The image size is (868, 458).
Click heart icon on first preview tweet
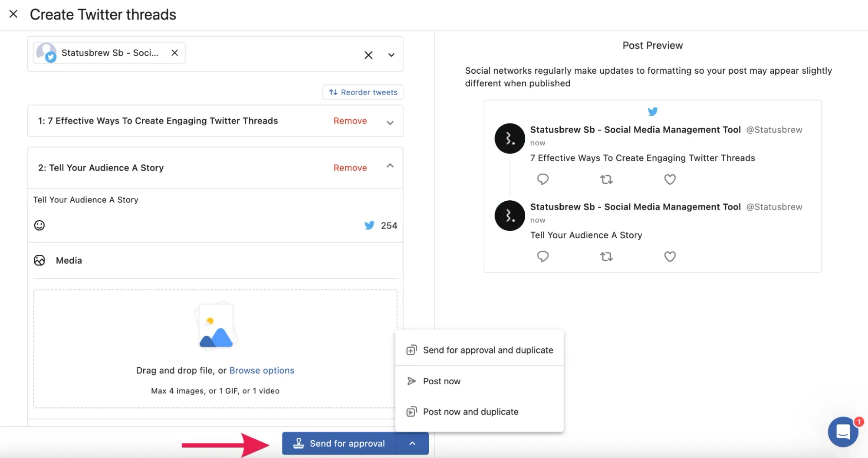click(x=670, y=179)
